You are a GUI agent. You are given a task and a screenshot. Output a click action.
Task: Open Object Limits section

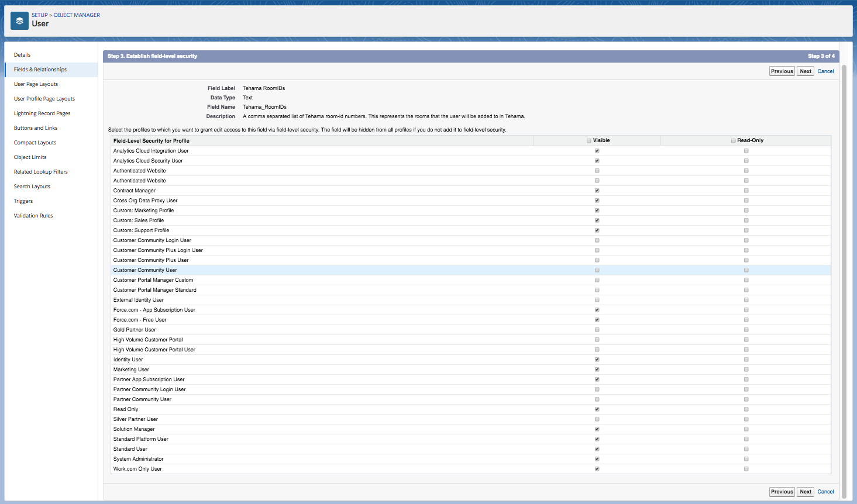[30, 157]
